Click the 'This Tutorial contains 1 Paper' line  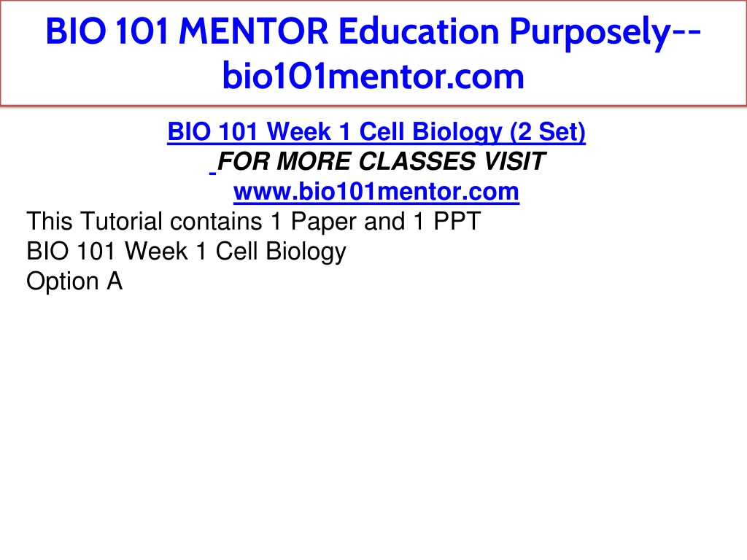[x=253, y=222]
